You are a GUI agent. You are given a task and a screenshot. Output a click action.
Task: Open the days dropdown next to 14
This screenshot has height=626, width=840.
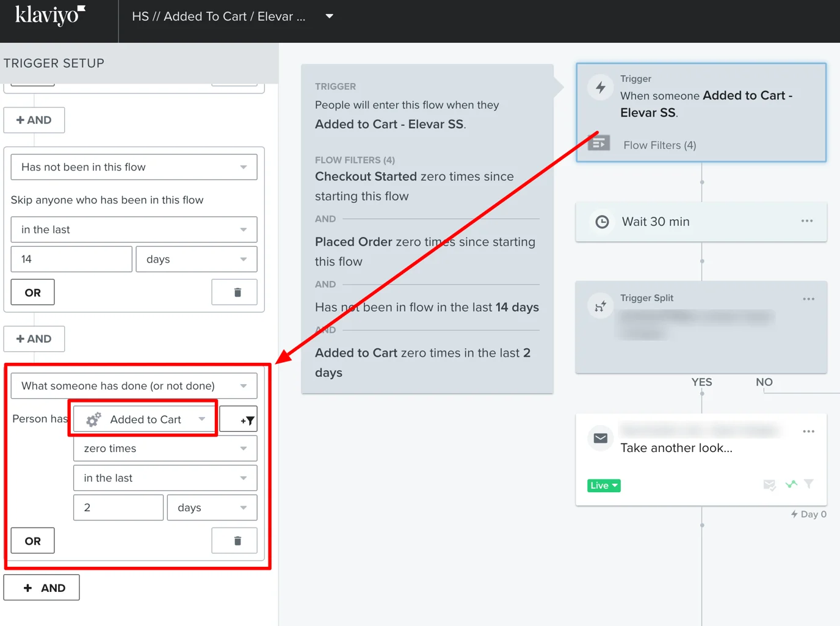[197, 260]
